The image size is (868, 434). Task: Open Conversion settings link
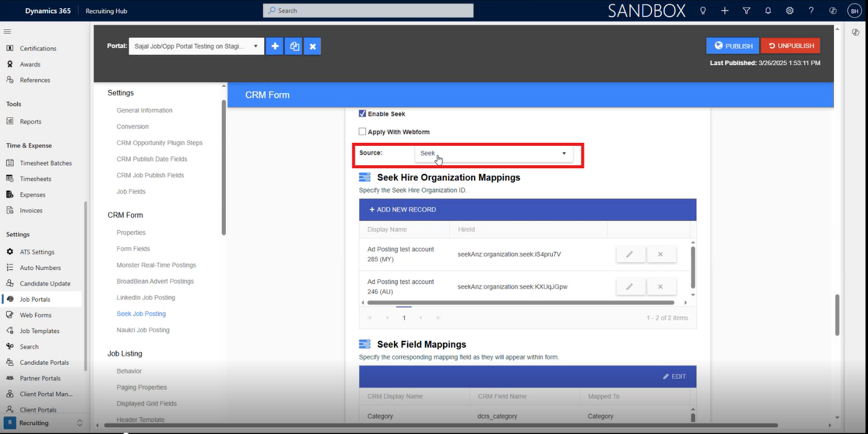tap(133, 127)
